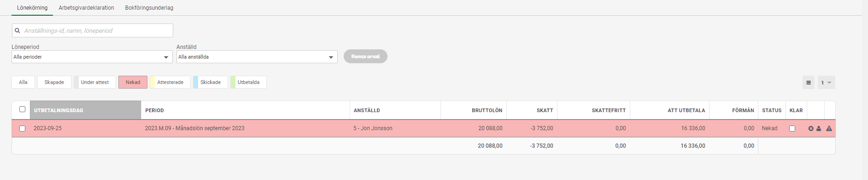Open the hamburger list menu icon

809,83
